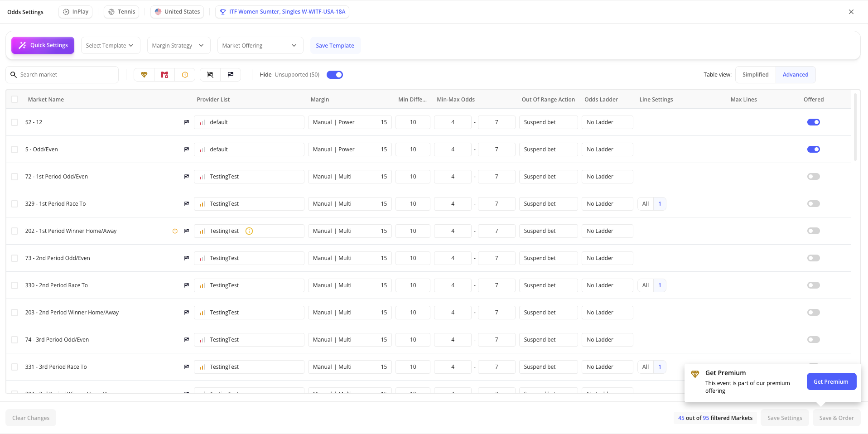Disable Offered toggle for 5 - Odd/Even
Image resolution: width=868 pixels, height=434 pixels.
click(814, 149)
